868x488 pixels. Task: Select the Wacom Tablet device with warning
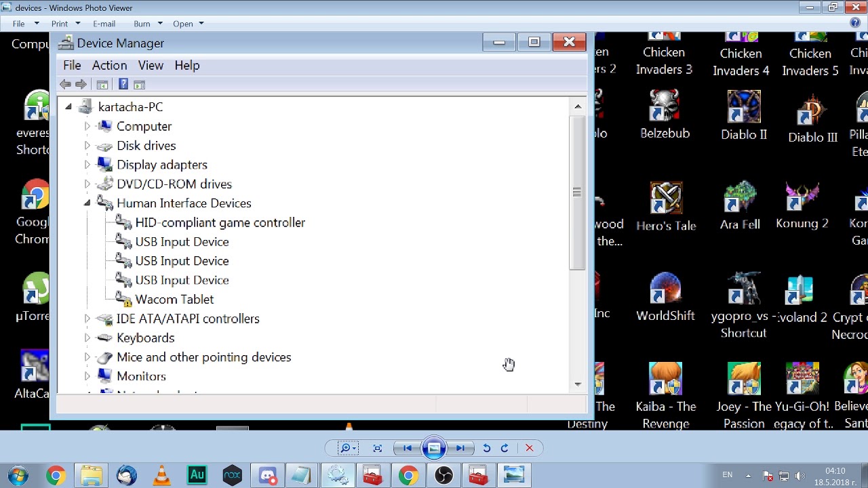click(x=174, y=299)
